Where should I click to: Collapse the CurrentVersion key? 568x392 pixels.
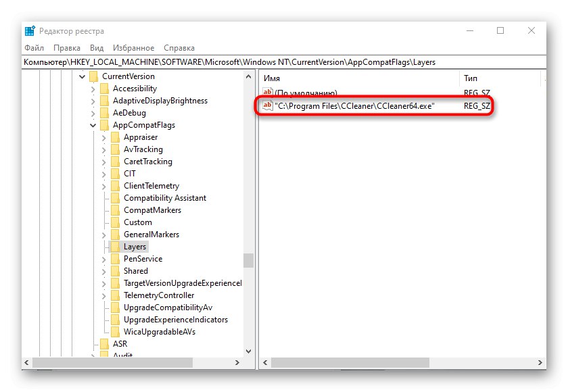coord(82,77)
